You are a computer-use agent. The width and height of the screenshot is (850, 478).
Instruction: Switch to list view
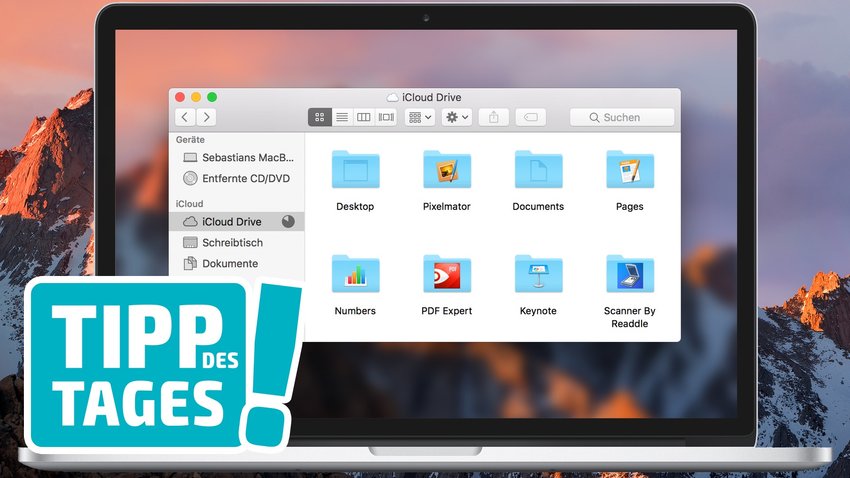click(x=342, y=117)
